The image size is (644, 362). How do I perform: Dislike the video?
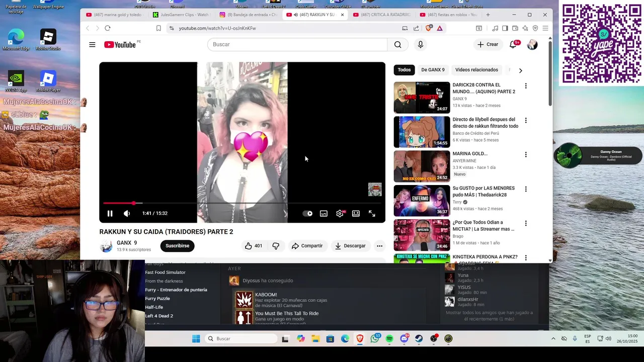tap(276, 246)
